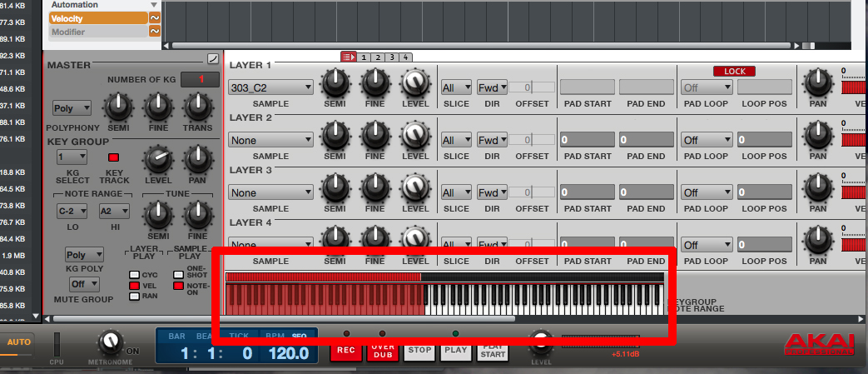Enable ONE-SHOT sample play option

[178, 274]
